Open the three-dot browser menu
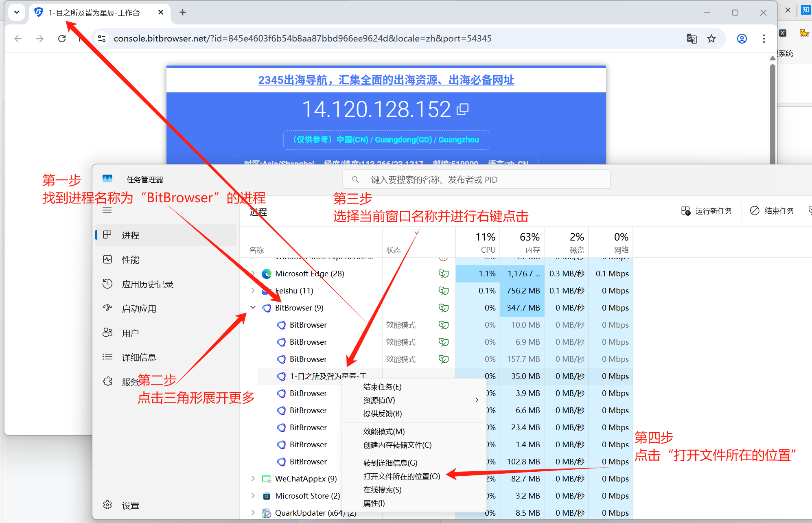 coord(764,39)
